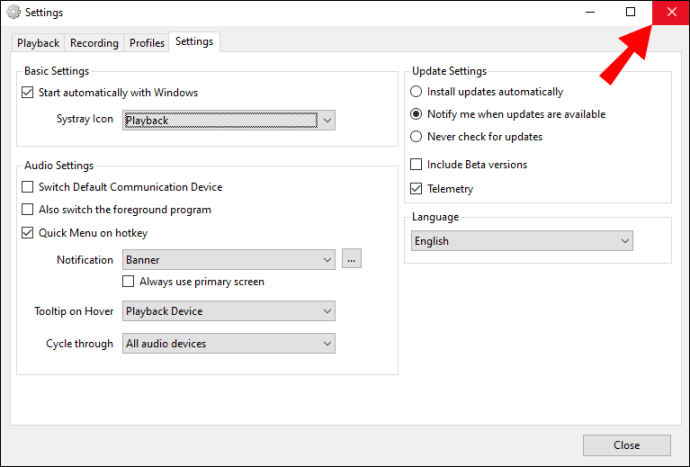Check Always use primary screen
Viewport: 690px width, 467px height.
point(129,282)
